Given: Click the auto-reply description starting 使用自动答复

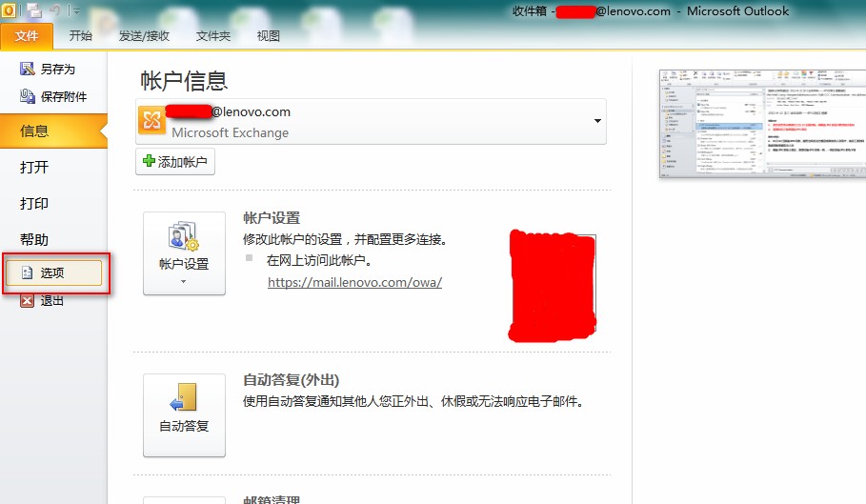Looking at the screenshot, I should pos(413,401).
